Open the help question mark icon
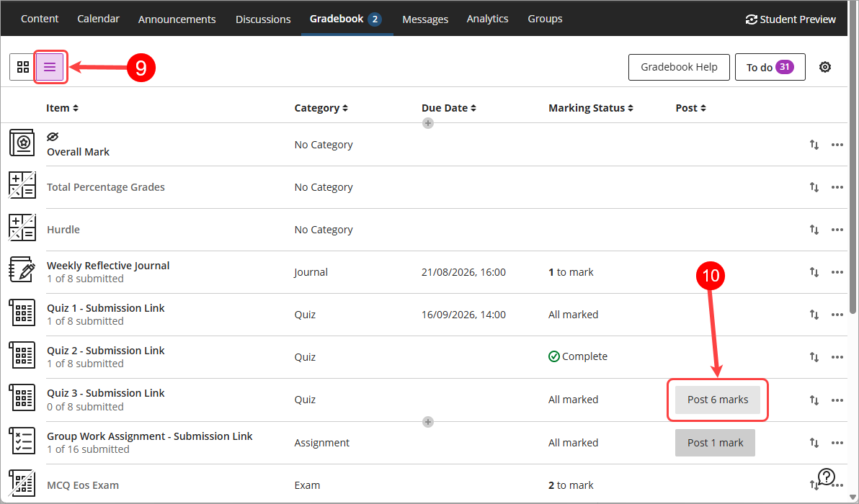This screenshot has height=504, width=859. coord(826,477)
